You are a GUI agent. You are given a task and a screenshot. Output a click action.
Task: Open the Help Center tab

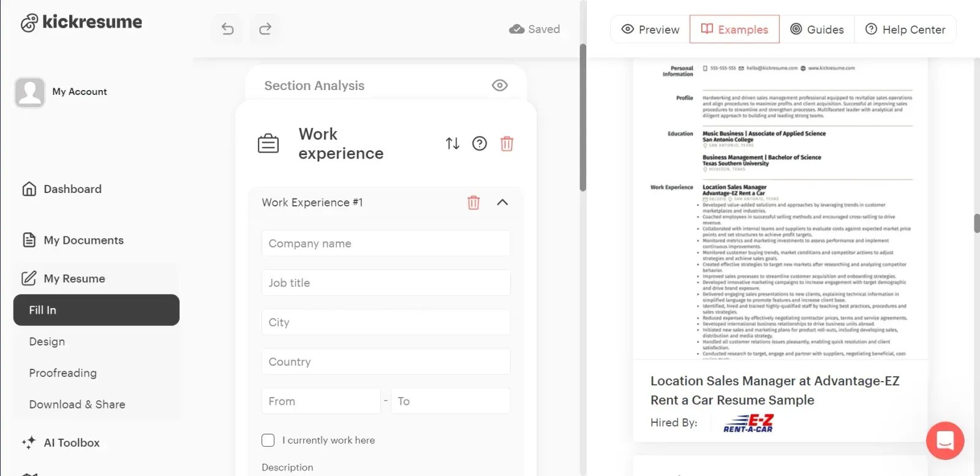tap(905, 29)
